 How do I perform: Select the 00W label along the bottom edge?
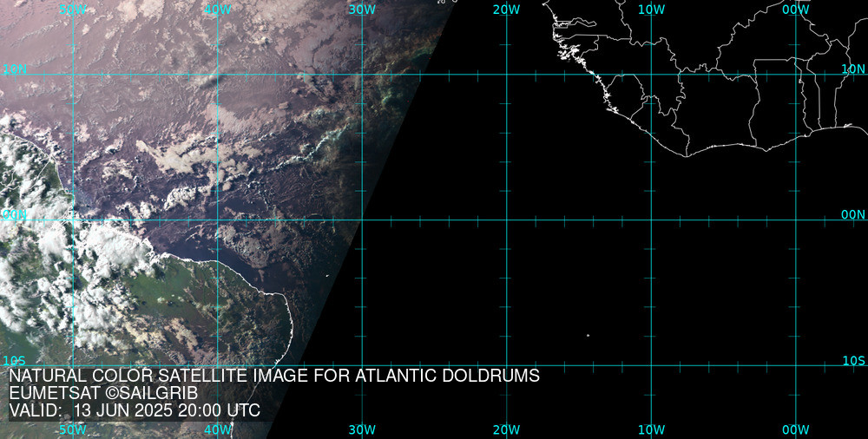(x=796, y=429)
